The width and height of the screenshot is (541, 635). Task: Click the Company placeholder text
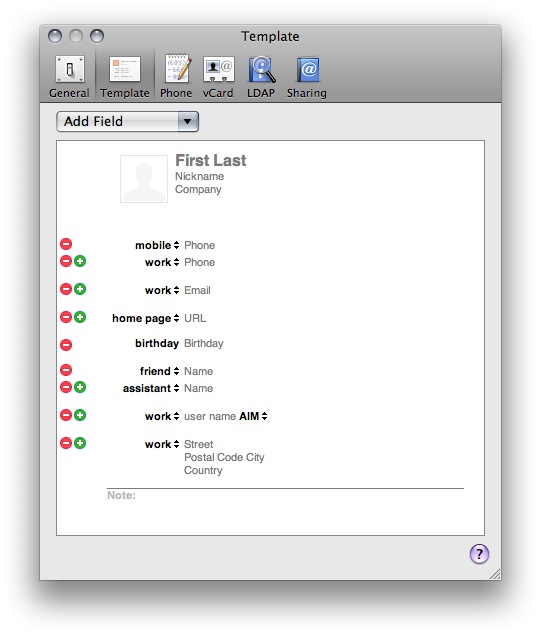point(198,190)
